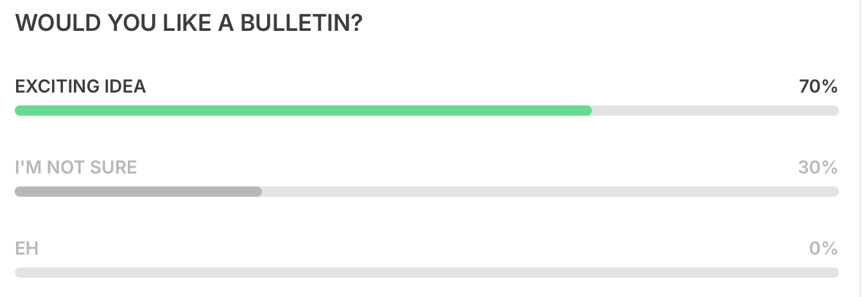
Task: Click the 30% result value
Action: [x=818, y=168]
